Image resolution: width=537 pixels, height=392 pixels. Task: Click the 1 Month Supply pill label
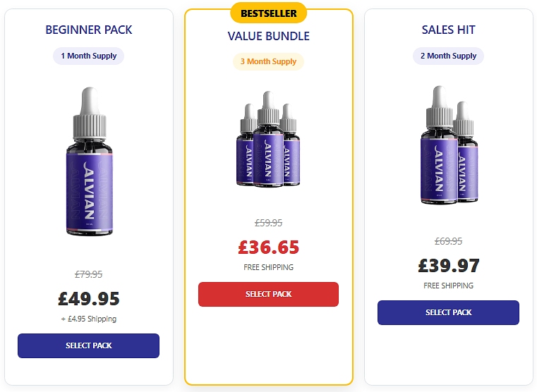88,56
